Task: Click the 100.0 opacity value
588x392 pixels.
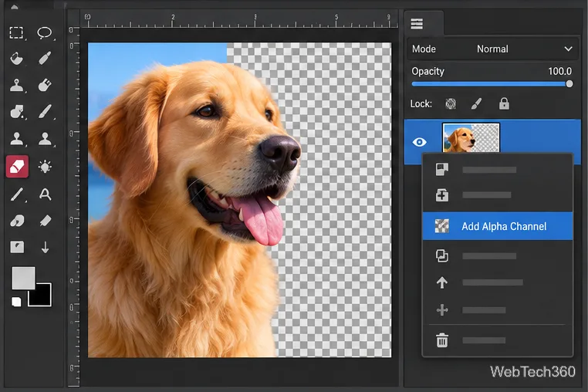Action: point(559,71)
